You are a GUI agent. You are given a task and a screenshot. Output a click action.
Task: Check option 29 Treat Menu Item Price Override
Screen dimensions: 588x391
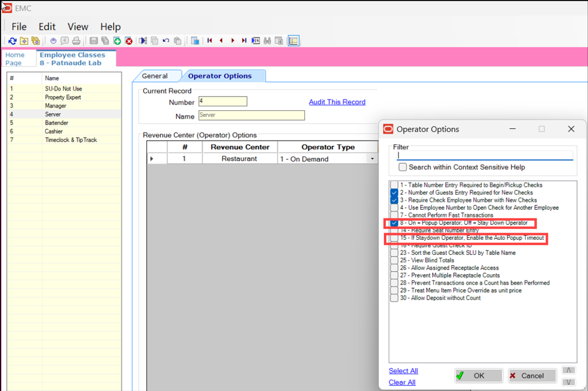[x=394, y=290]
